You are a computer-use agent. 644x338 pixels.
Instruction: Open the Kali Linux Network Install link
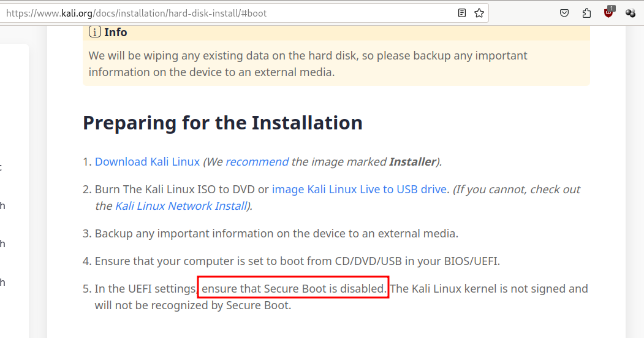point(181,205)
